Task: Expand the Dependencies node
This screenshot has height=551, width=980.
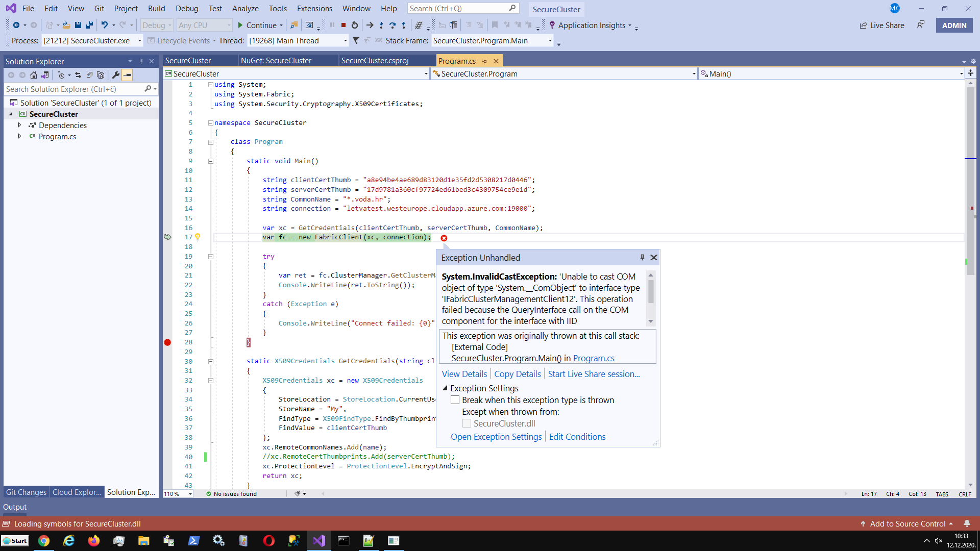Action: pyautogui.click(x=20, y=125)
